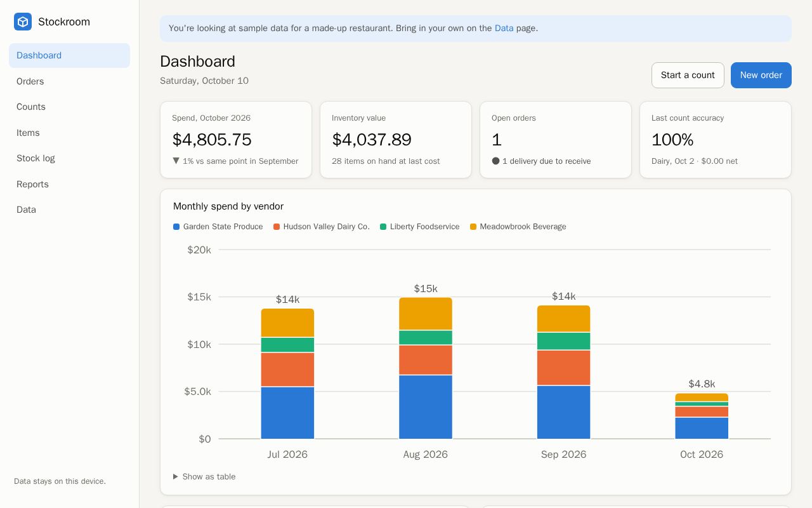Click the Liberty Foodservice green swatch
This screenshot has width=812, height=508.
click(383, 227)
